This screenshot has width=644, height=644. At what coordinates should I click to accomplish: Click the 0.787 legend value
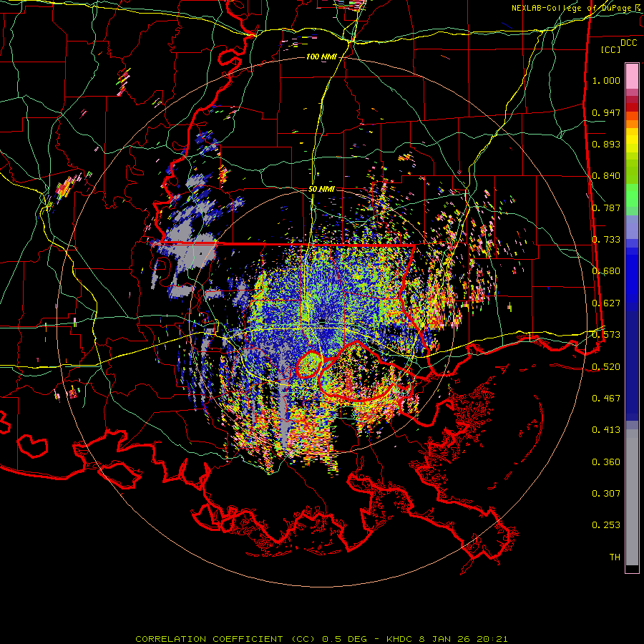(606, 208)
